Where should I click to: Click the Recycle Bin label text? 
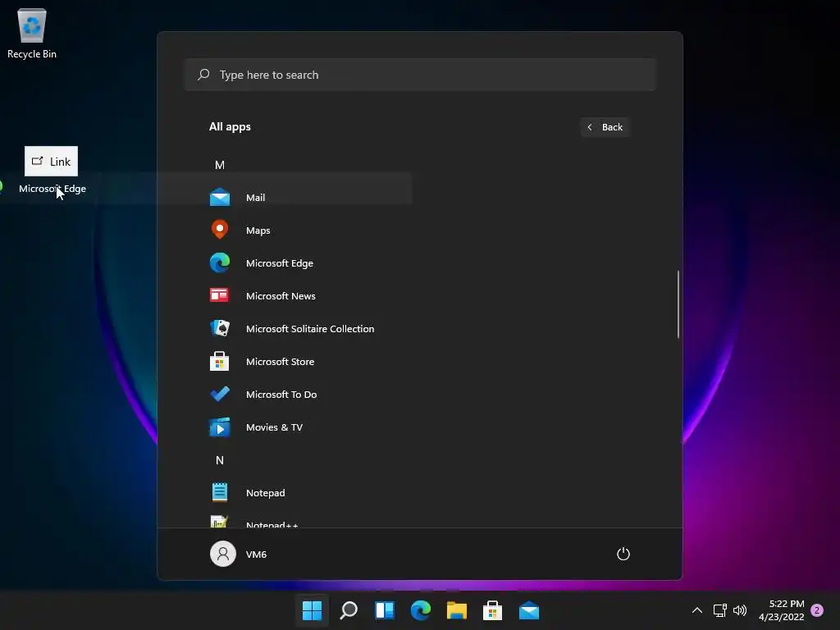pos(32,54)
